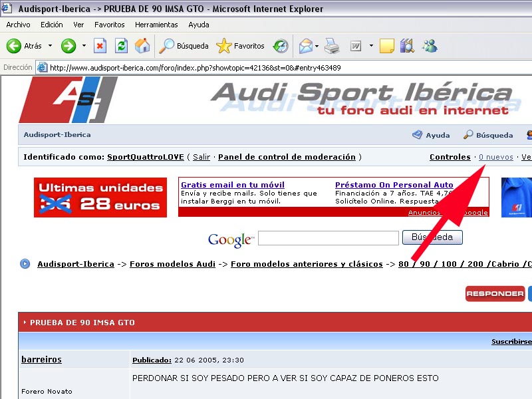This screenshot has height=399, width=532.
Task: Stop page loading with the red X icon
Action: (x=100, y=46)
